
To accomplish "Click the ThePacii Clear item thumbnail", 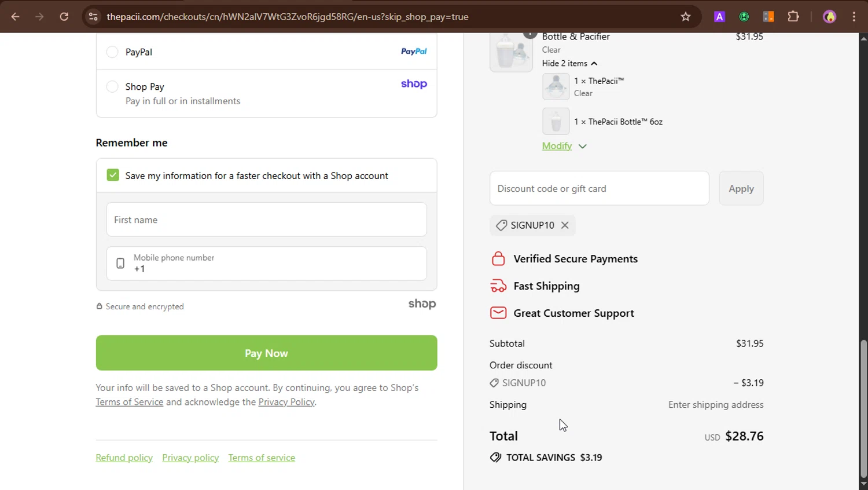I will pos(556,87).
